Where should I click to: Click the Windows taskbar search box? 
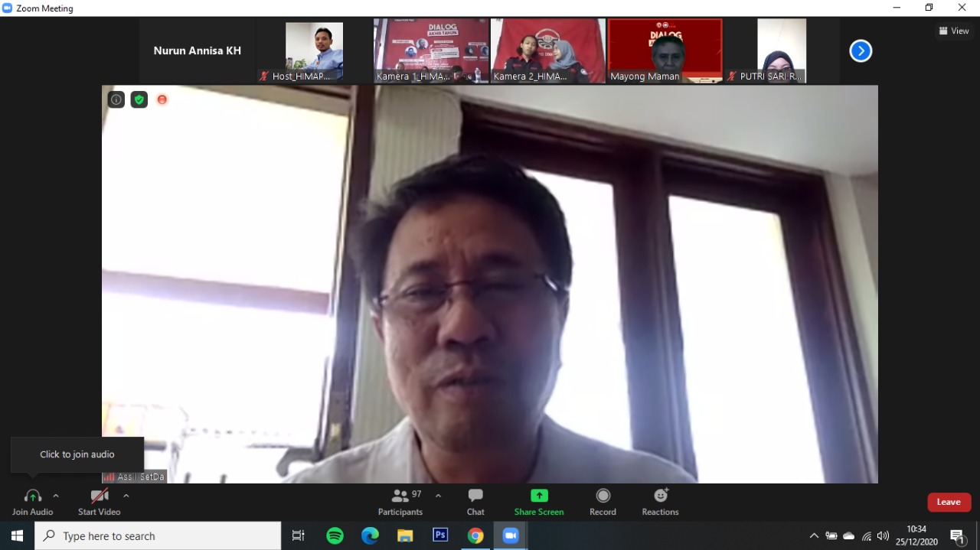point(158,536)
